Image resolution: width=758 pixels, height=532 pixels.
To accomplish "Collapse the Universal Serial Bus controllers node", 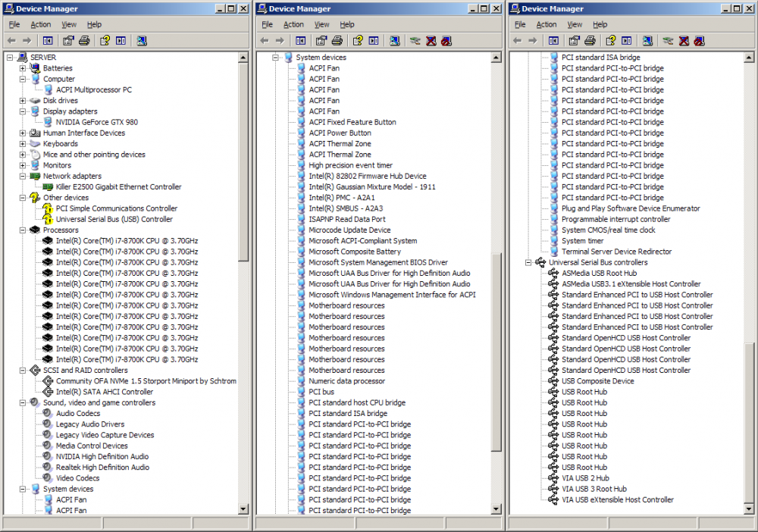I will pos(529,262).
